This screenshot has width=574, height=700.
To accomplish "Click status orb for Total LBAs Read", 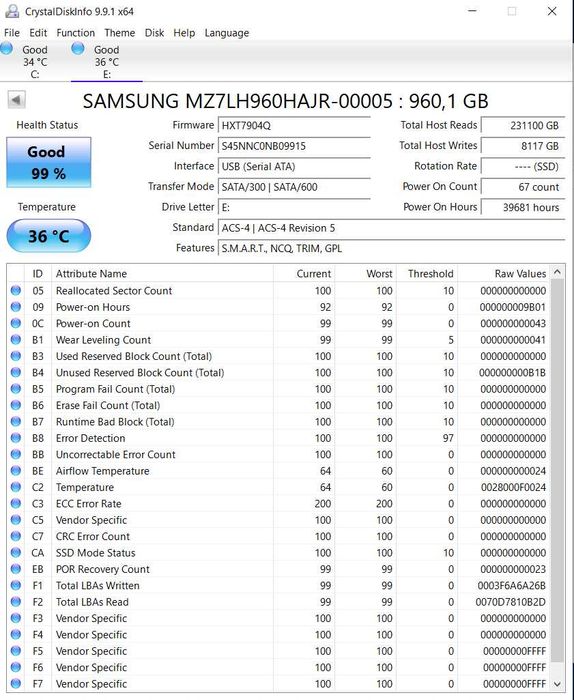I will (16, 602).
